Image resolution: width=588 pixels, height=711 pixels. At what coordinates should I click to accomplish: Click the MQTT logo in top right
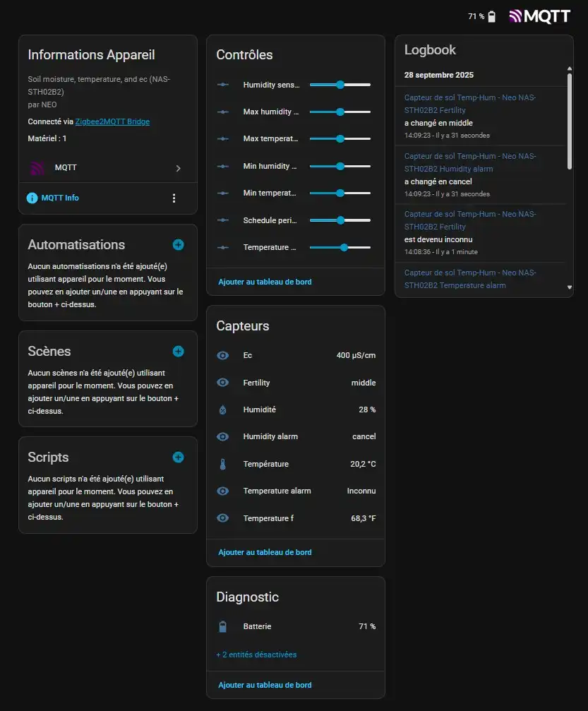pos(539,16)
